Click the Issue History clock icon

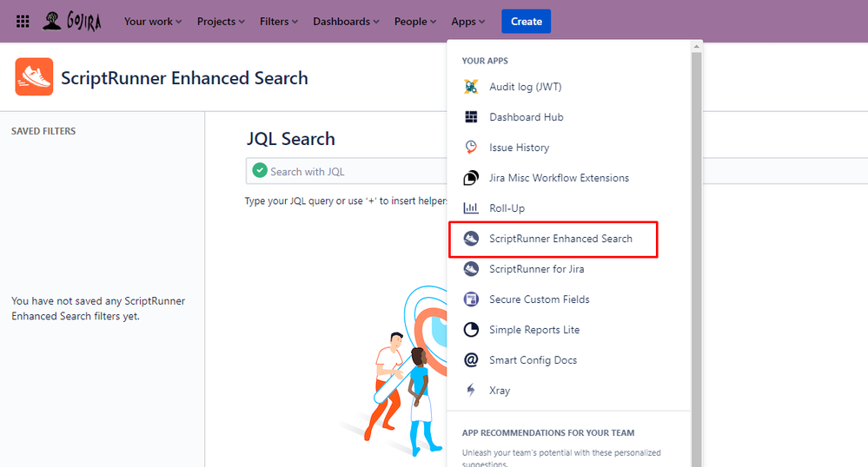[x=471, y=148]
